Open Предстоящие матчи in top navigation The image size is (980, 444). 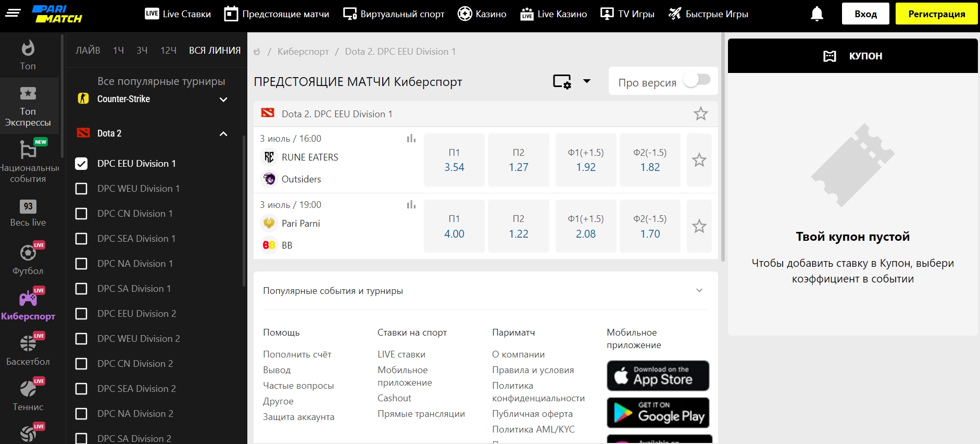[x=277, y=14]
